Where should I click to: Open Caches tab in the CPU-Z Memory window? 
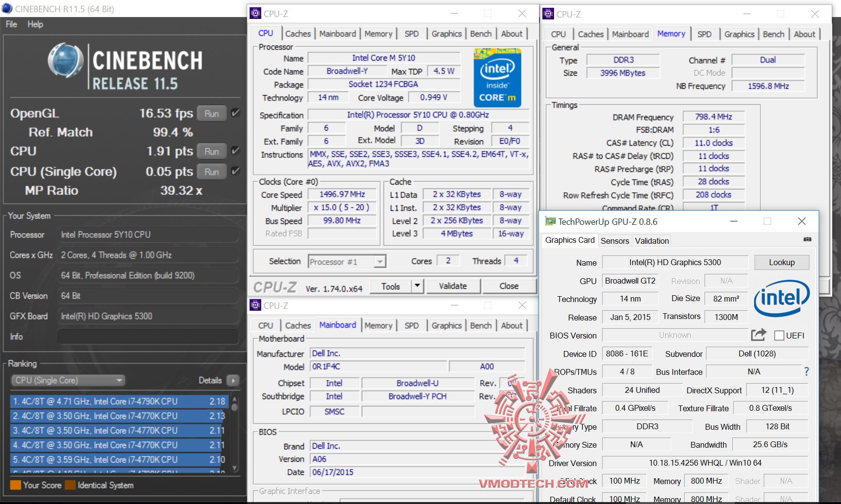coord(590,34)
